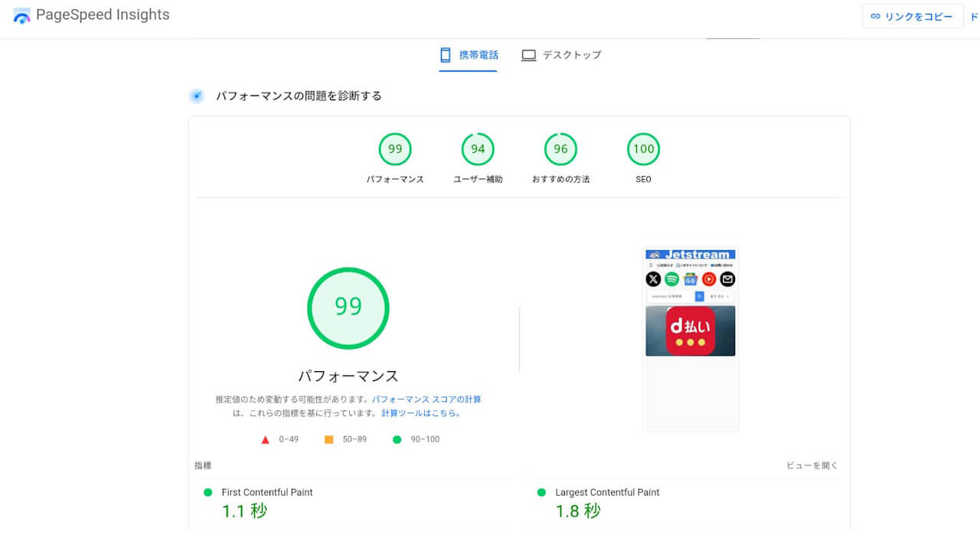Click the PageSpeed Insights logo icon
The height and width of the screenshot is (551, 980).
22,15
